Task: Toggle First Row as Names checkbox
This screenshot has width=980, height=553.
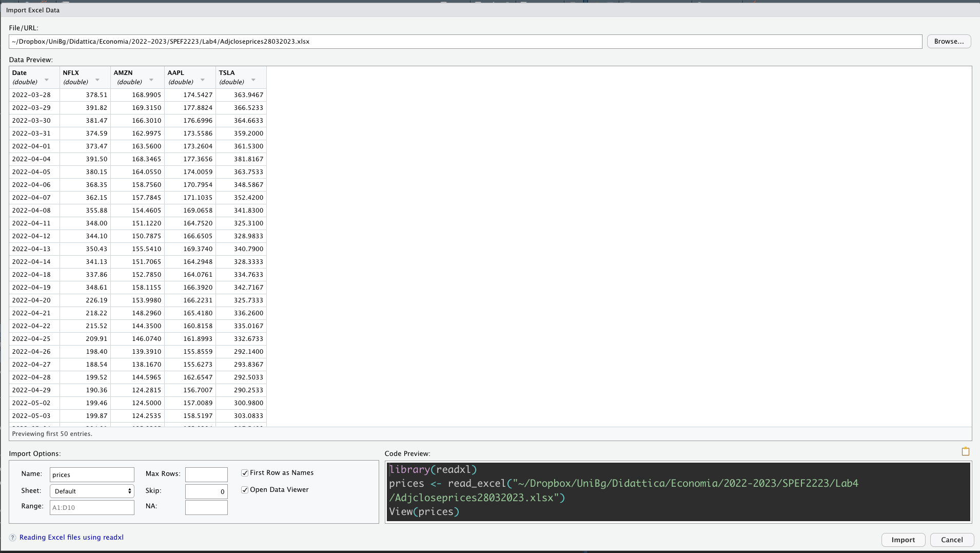Action: tap(245, 473)
